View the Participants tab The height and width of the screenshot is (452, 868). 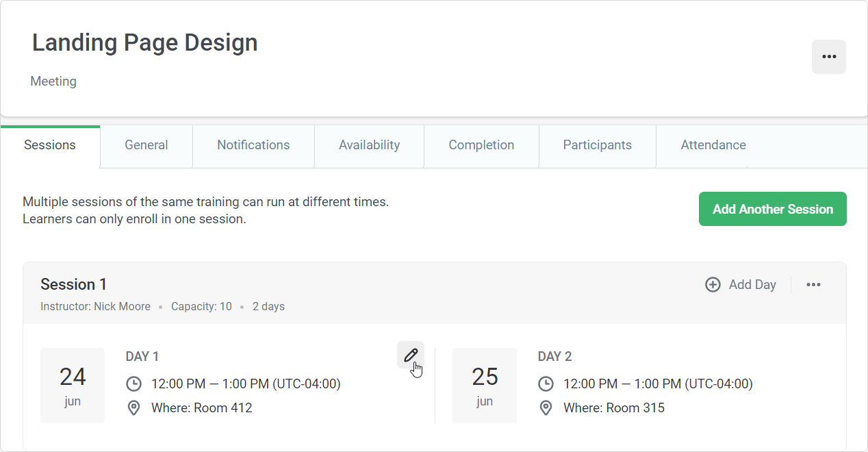coord(598,145)
